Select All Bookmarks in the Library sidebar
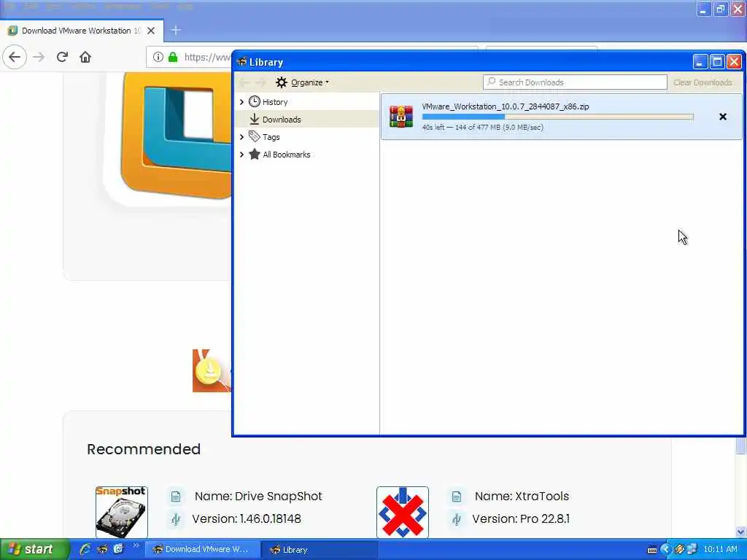Viewport: 747px width, 560px height. tap(286, 155)
